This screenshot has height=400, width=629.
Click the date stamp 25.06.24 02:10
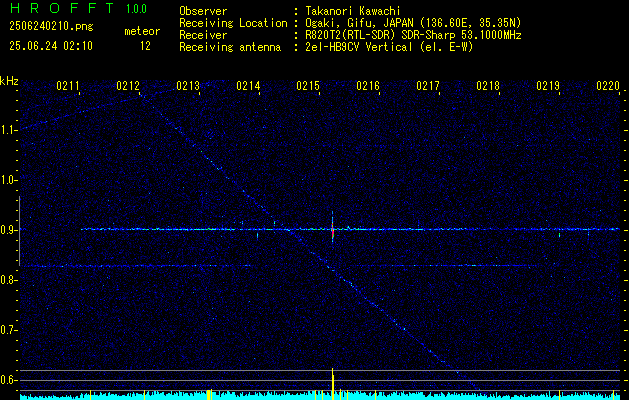51,46
